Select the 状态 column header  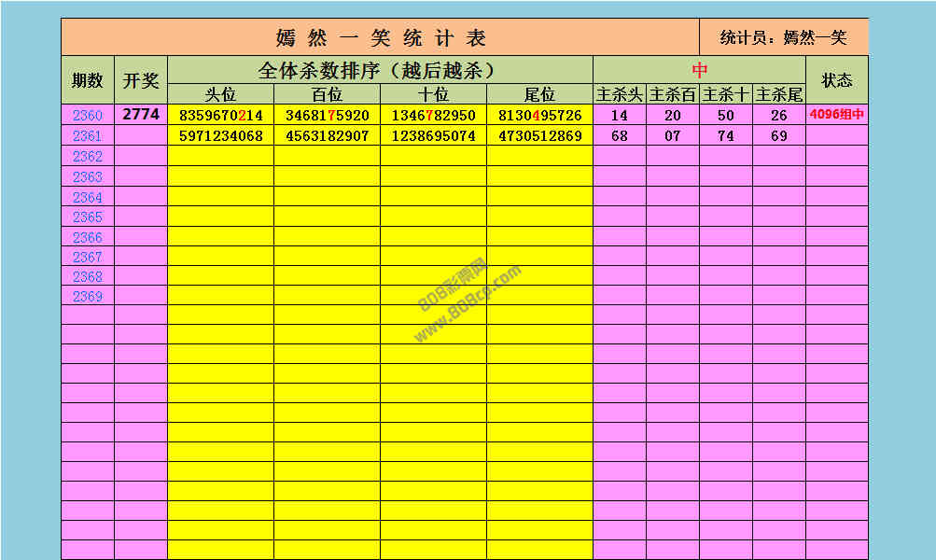pos(836,80)
